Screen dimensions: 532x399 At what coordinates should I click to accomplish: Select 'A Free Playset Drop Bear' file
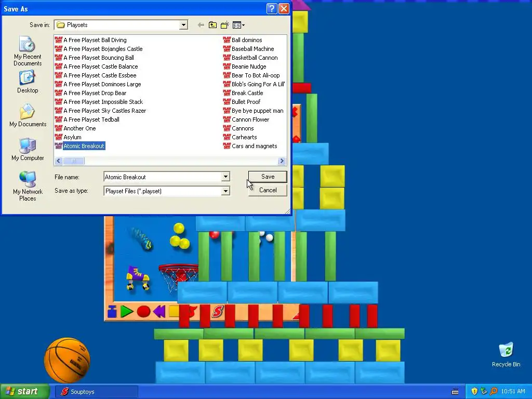90,93
